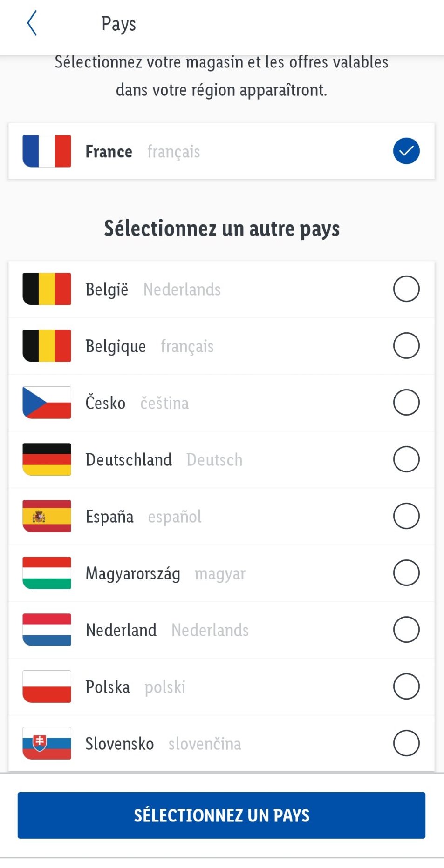
Task: Tap the Magyarország country label
Action: point(133,573)
